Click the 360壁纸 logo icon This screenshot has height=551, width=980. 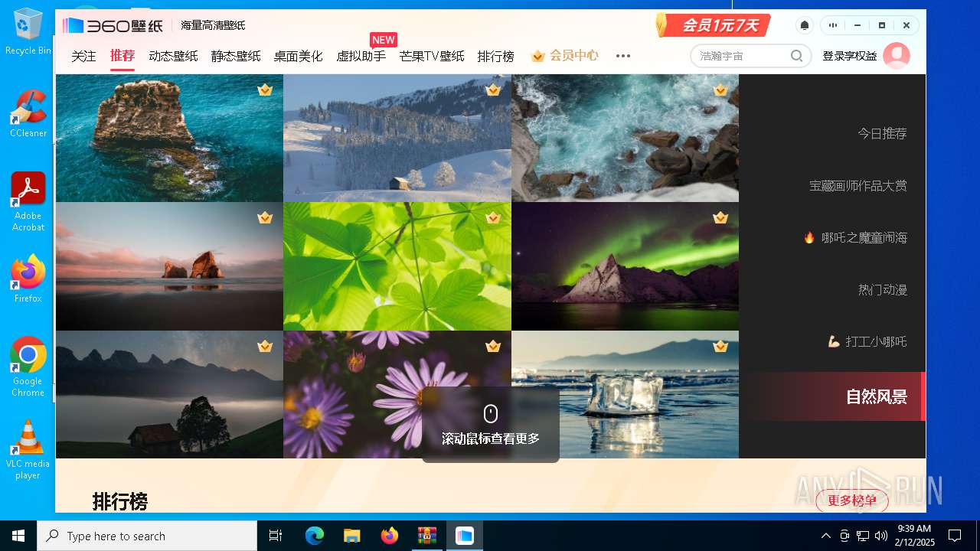(73, 25)
